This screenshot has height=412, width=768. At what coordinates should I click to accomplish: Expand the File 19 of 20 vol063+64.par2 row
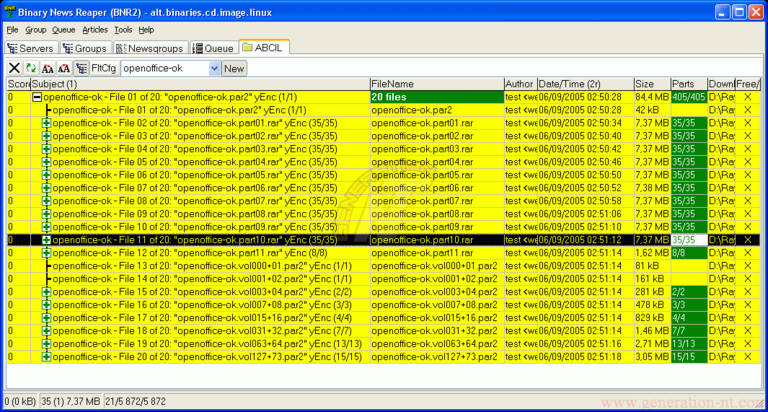(x=47, y=344)
